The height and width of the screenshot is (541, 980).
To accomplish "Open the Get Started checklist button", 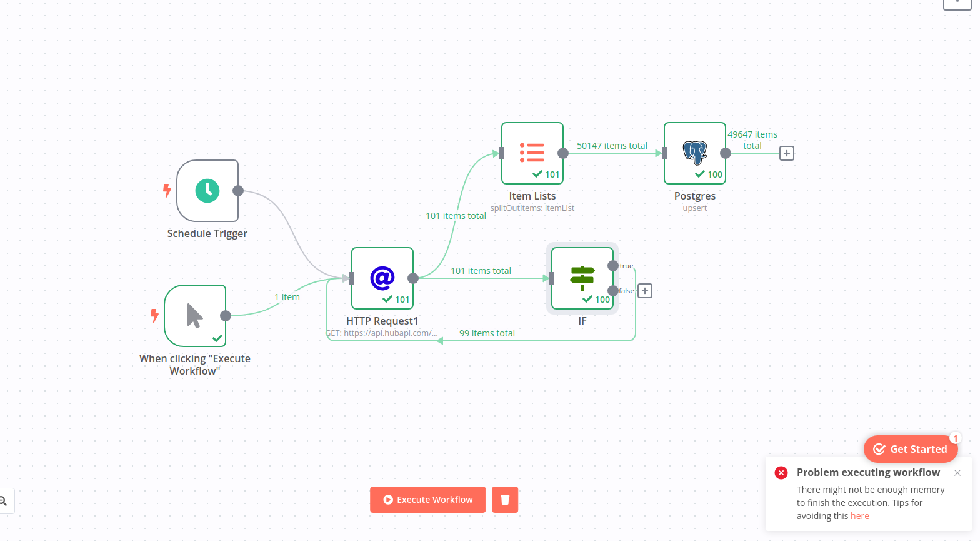I will tap(911, 449).
